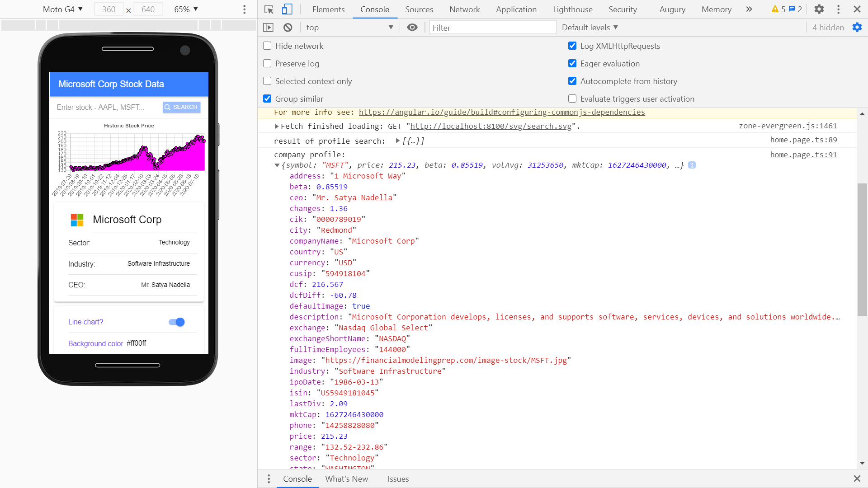Viewport: 868px width, 488px height.
Task: Click the inspect element icon
Action: [269, 9]
